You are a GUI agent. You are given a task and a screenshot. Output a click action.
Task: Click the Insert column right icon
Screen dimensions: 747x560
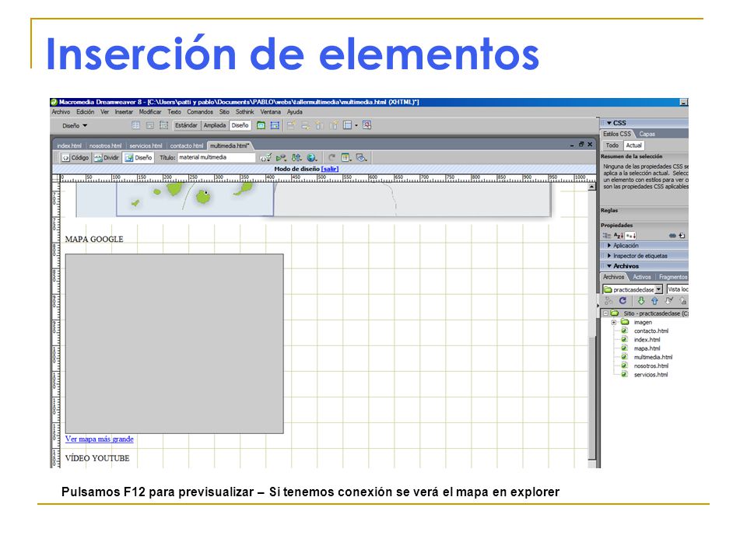click(334, 125)
